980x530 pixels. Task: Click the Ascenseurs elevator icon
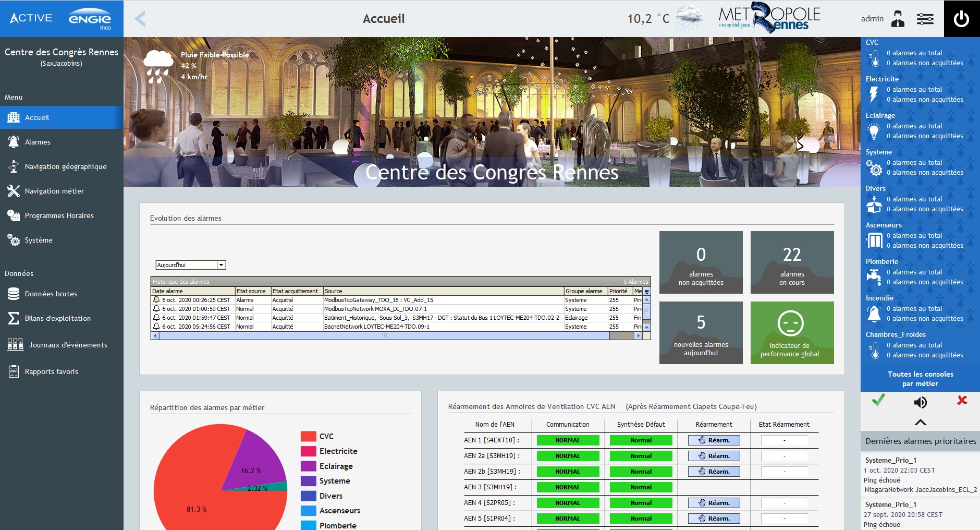click(874, 241)
